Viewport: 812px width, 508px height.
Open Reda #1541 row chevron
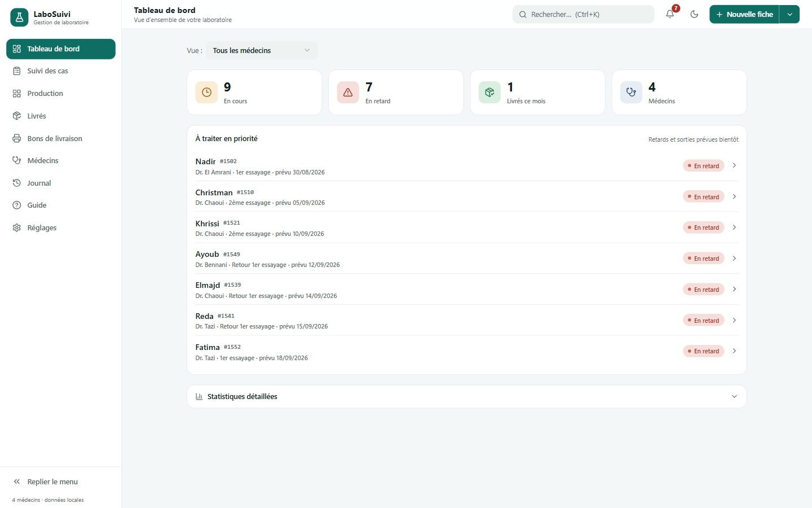point(734,320)
